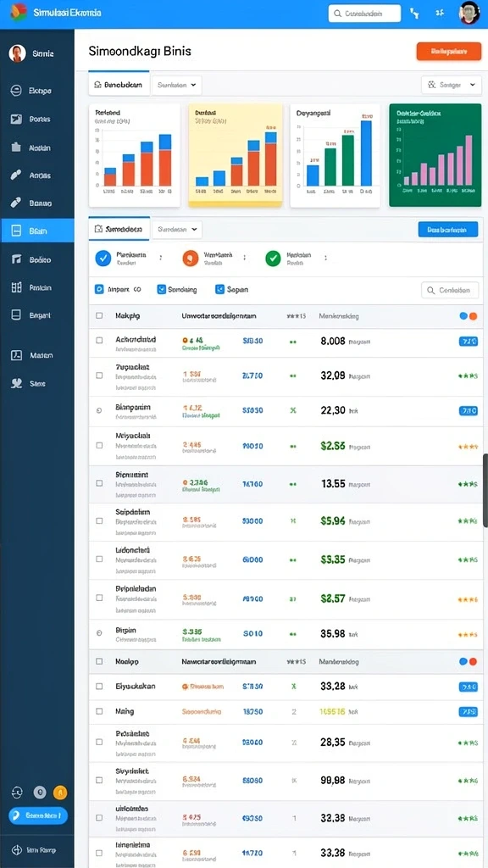Tick the checkbox in the 28,35 row

[99, 742]
